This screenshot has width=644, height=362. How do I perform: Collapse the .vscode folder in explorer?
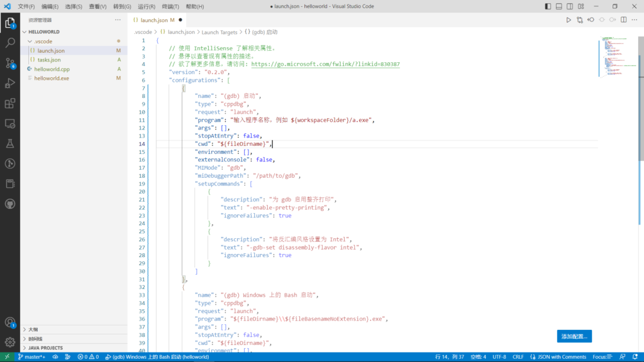[x=30, y=41]
